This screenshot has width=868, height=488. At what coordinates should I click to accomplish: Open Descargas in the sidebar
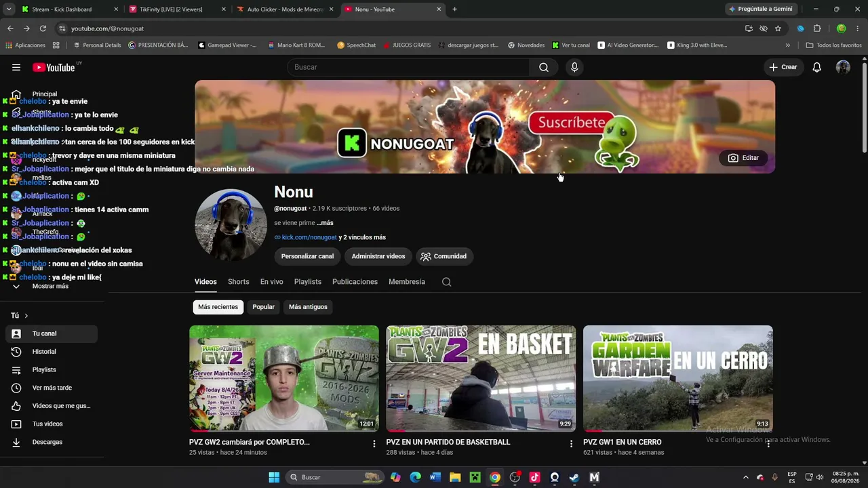(52, 442)
